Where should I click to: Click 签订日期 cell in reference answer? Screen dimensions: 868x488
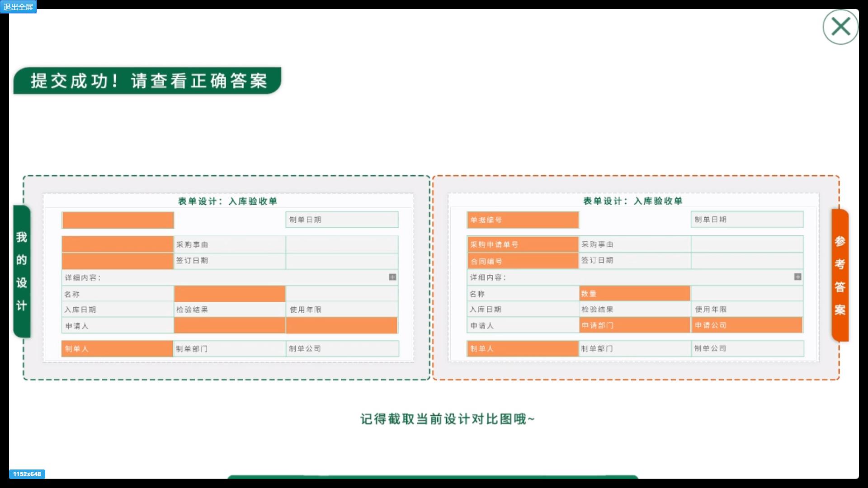pos(635,260)
